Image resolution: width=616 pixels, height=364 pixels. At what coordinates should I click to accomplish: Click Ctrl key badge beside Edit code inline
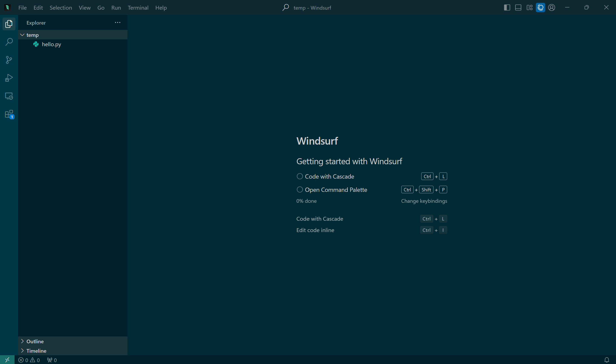point(426,230)
